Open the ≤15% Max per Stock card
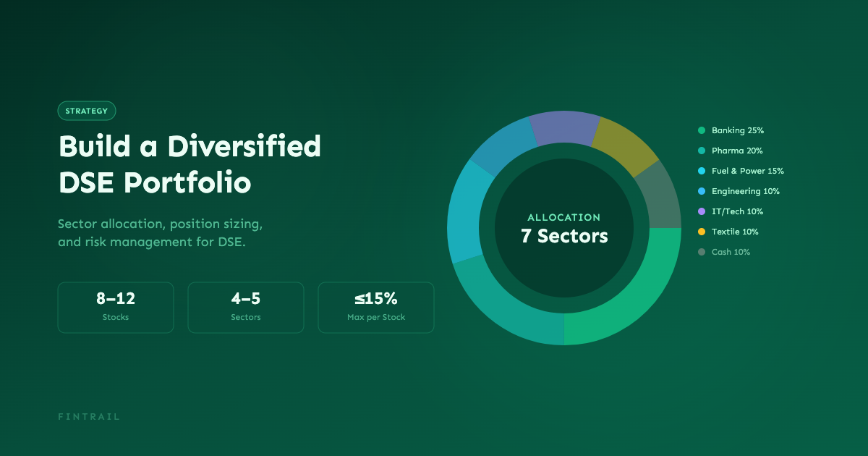 point(376,307)
